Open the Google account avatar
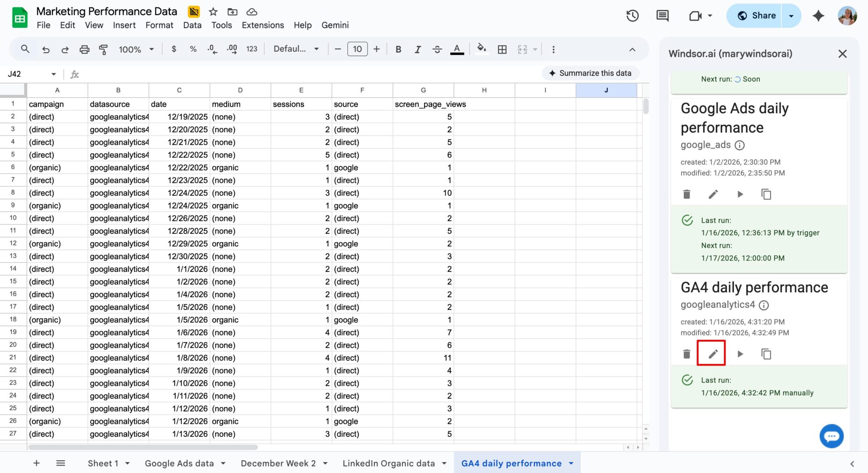The height and width of the screenshot is (473, 868). pyautogui.click(x=847, y=16)
